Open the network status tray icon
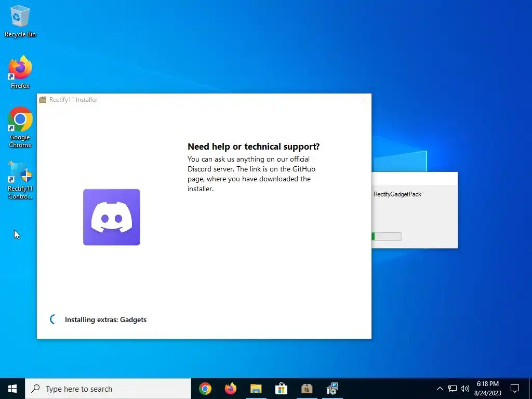532x399 pixels. [x=453, y=389]
